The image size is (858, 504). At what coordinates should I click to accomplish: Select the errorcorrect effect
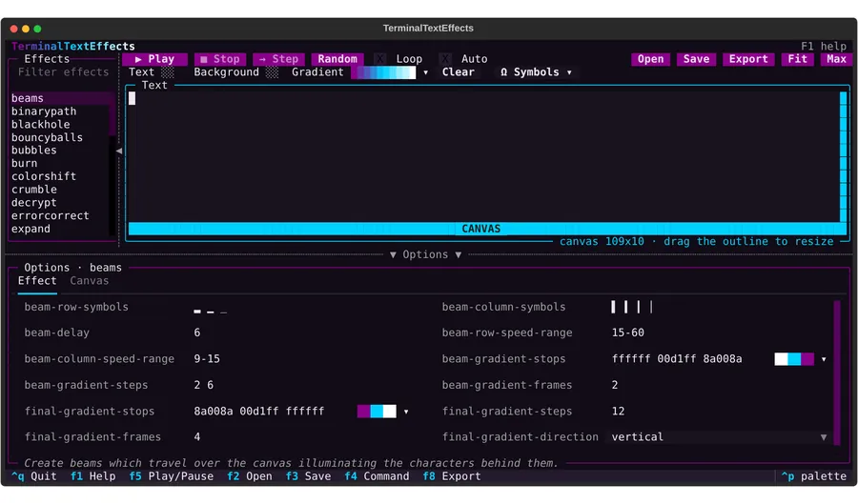(x=60, y=216)
